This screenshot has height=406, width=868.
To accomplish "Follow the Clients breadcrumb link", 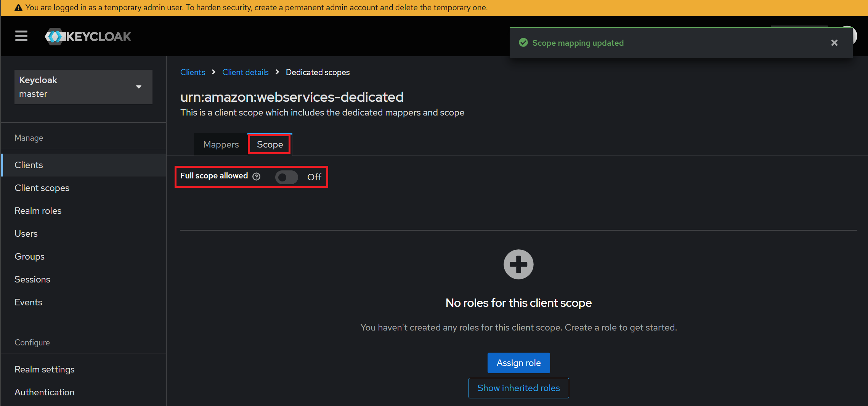I will coord(193,72).
